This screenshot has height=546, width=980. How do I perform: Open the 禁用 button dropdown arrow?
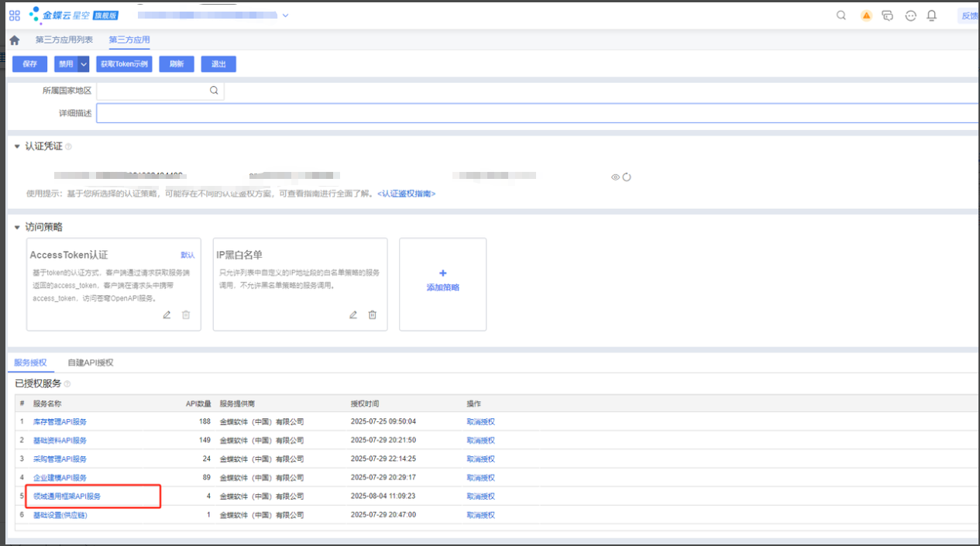(x=84, y=64)
